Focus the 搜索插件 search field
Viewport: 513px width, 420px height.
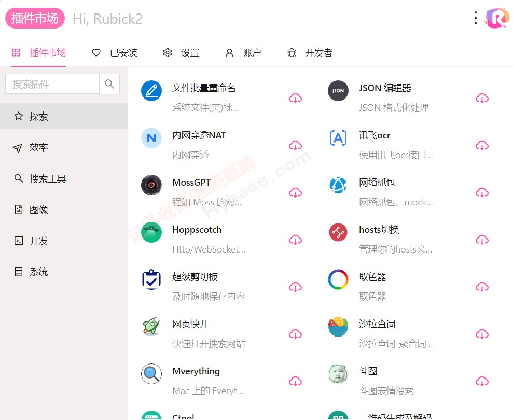click(x=52, y=84)
